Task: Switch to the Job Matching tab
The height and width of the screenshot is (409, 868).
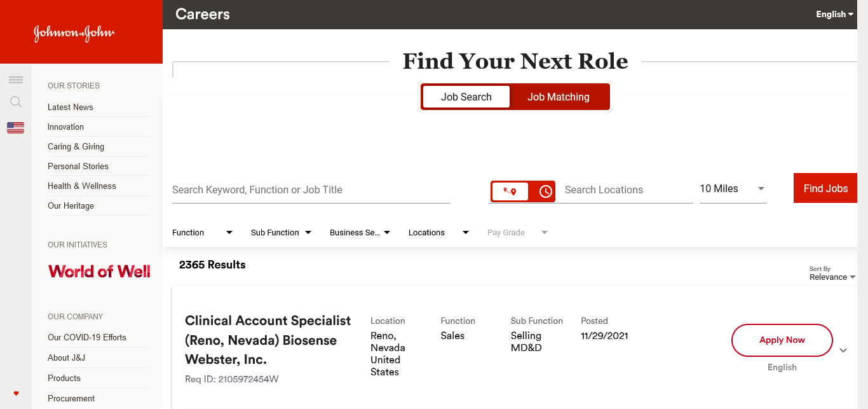Action: point(558,97)
